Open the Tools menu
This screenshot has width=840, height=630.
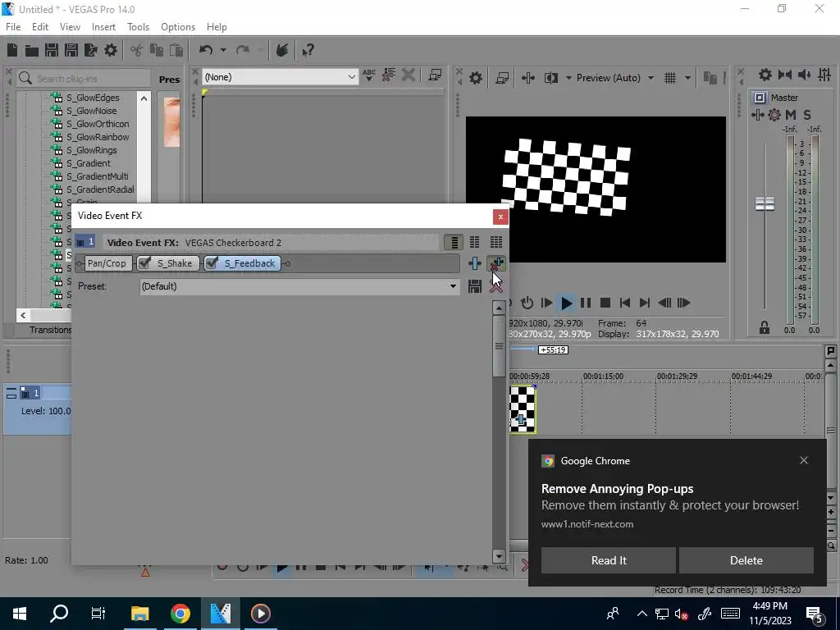[x=138, y=27]
